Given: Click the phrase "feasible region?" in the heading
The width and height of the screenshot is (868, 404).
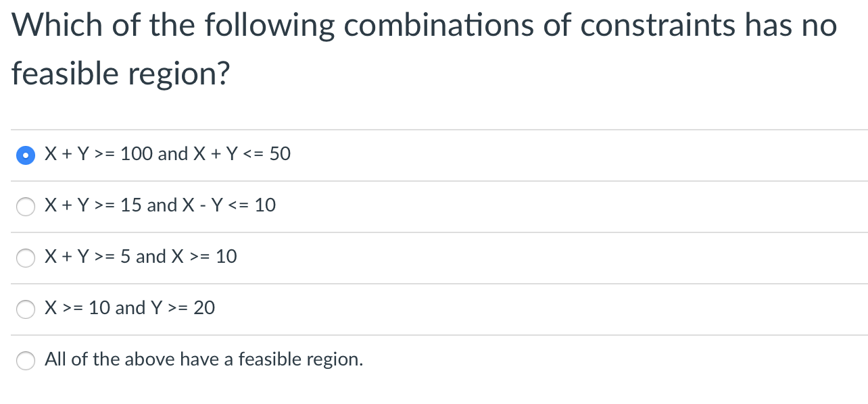Looking at the screenshot, I should pos(120,74).
